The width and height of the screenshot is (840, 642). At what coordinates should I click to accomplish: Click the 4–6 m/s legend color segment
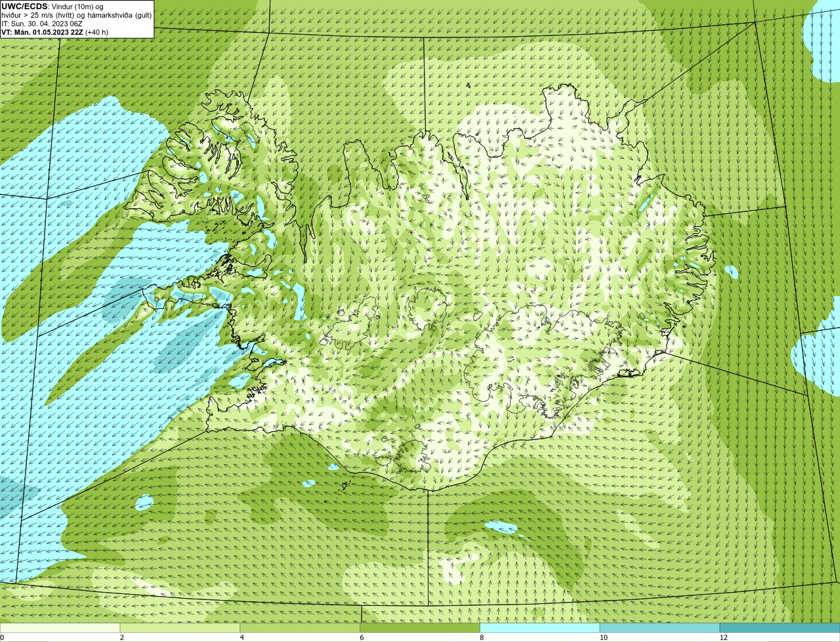(x=300, y=628)
